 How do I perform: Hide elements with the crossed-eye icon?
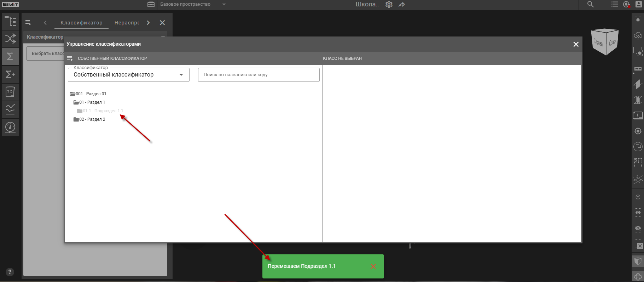coord(638,229)
